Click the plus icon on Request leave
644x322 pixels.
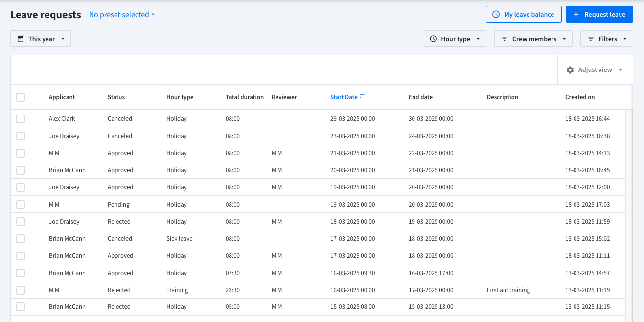[x=576, y=15]
